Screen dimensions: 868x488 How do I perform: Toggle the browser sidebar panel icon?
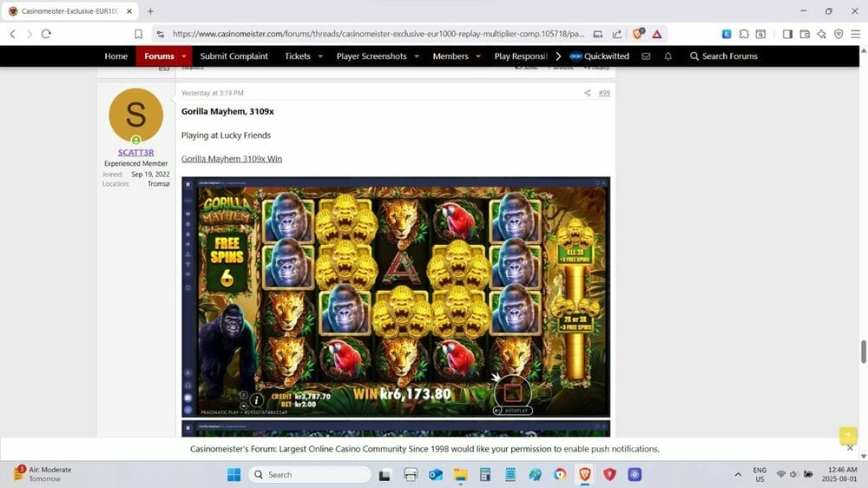point(787,34)
